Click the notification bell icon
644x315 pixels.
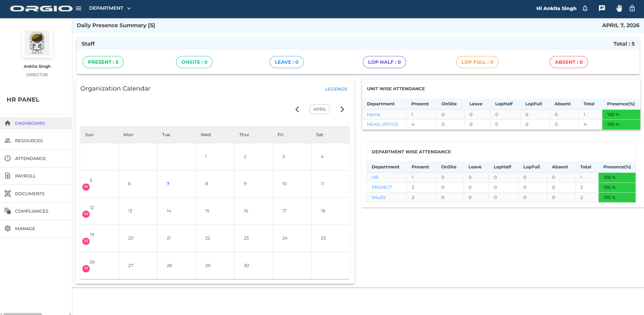click(585, 8)
